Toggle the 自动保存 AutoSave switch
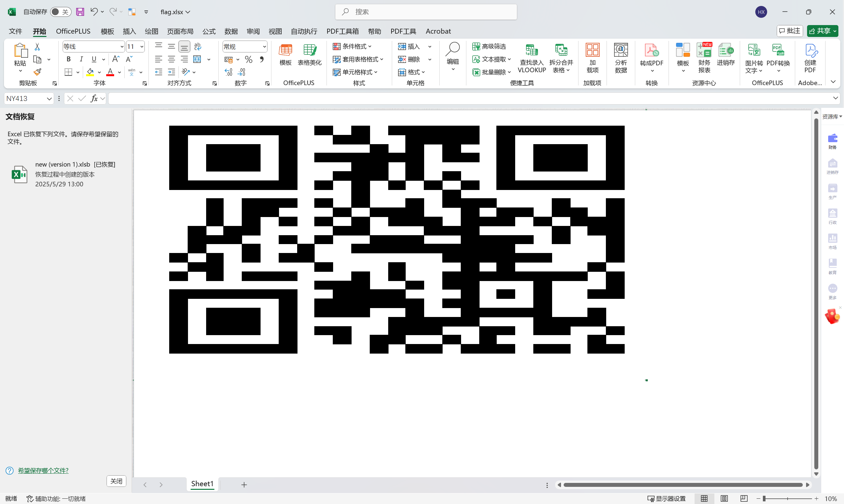Image resolution: width=844 pixels, height=504 pixels. click(60, 12)
